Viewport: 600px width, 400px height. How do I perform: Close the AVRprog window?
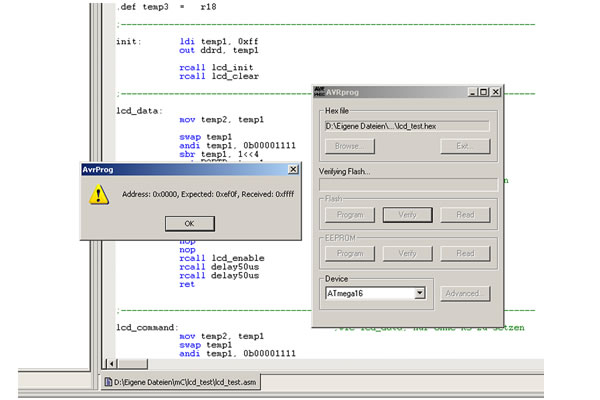coord(496,92)
